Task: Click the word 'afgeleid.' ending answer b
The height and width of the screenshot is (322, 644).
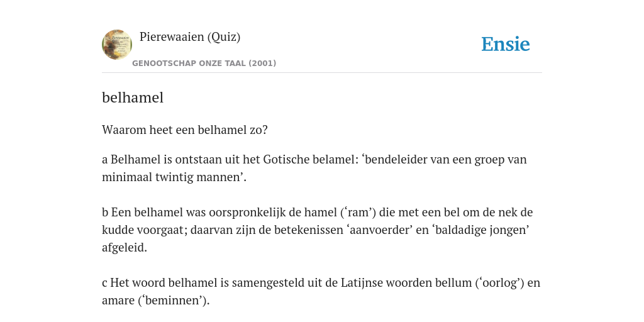Action: (125, 248)
